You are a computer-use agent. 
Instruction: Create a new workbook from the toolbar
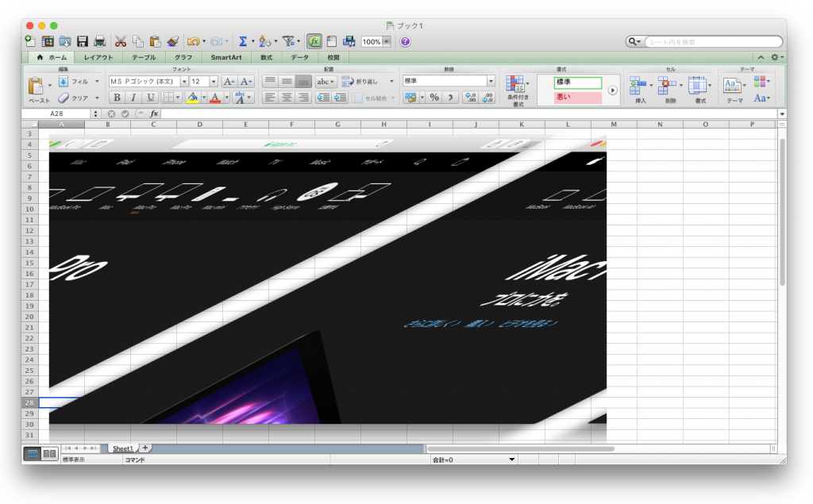click(30, 41)
